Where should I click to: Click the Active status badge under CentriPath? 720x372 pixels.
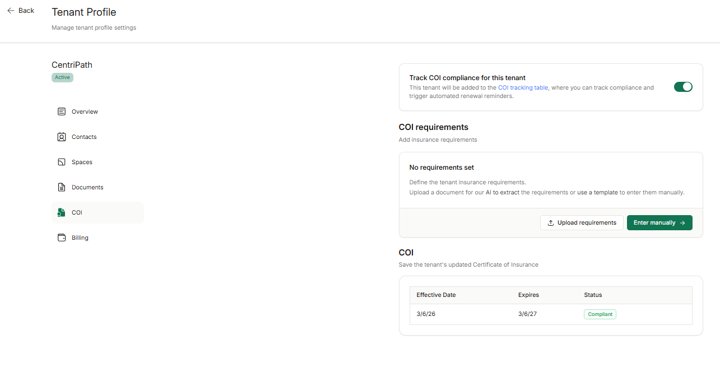pyautogui.click(x=62, y=77)
